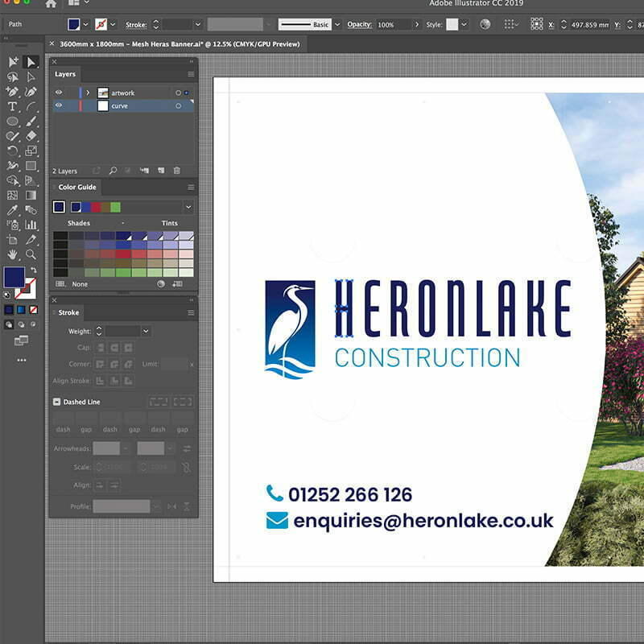Switch to Color fill mode button
The image size is (644, 644).
[x=9, y=310]
